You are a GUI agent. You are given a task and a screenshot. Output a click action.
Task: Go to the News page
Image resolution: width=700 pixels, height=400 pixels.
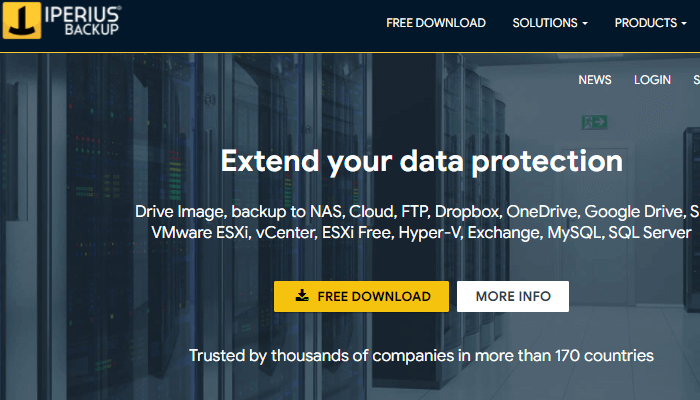point(595,80)
